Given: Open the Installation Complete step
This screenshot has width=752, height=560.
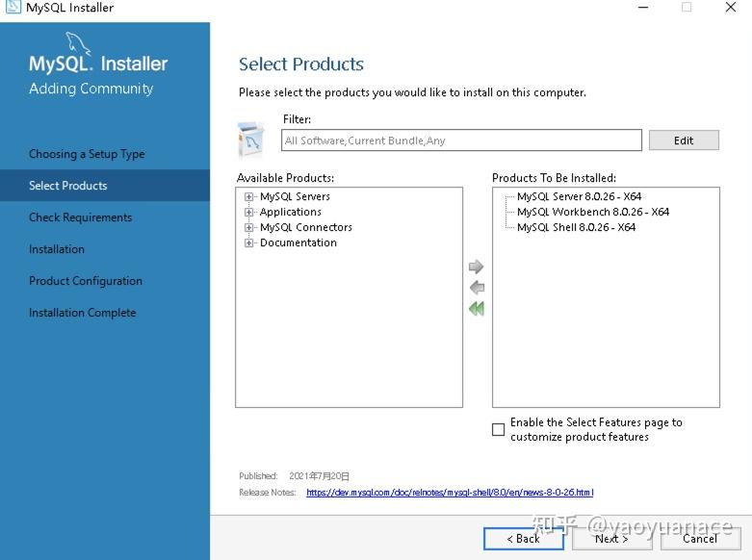Looking at the screenshot, I should click(83, 313).
